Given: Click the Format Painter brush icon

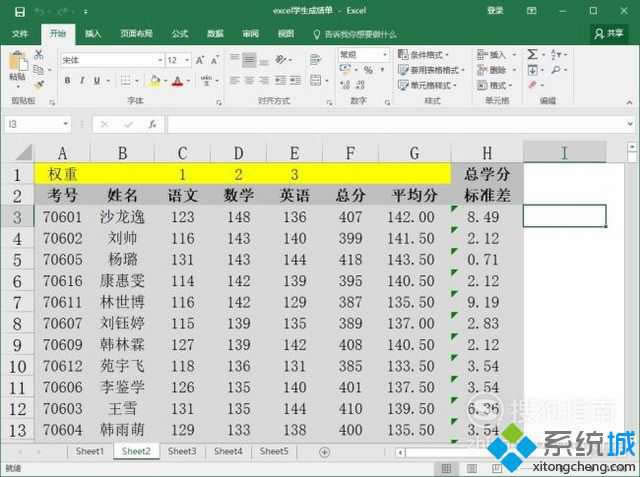Looking at the screenshot, I should pos(39,85).
